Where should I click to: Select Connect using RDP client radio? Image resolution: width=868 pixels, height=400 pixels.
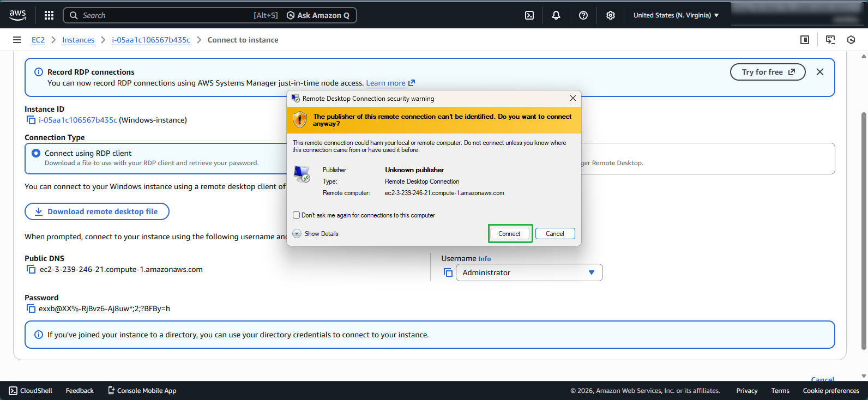[36, 153]
